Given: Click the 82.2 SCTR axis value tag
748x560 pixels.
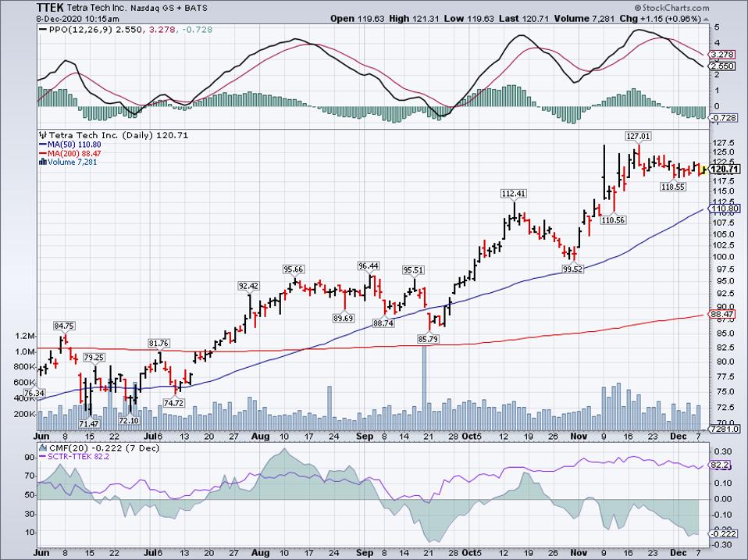Looking at the screenshot, I should pos(719,465).
